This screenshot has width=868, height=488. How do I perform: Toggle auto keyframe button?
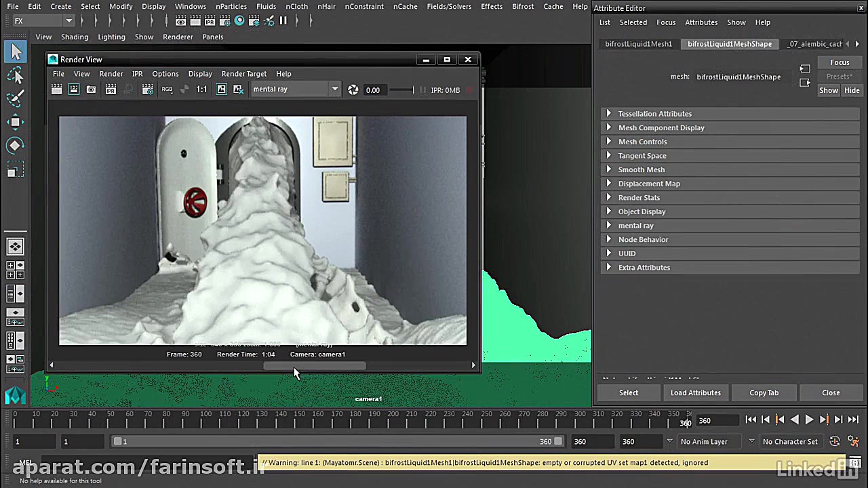[x=835, y=441]
